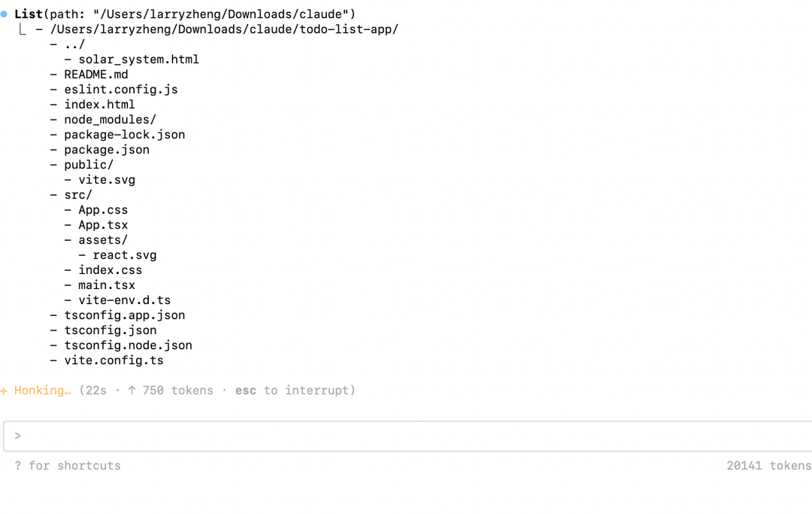The width and height of the screenshot is (812, 514).
Task: Click the blue bullet beside List command
Action: click(x=5, y=14)
